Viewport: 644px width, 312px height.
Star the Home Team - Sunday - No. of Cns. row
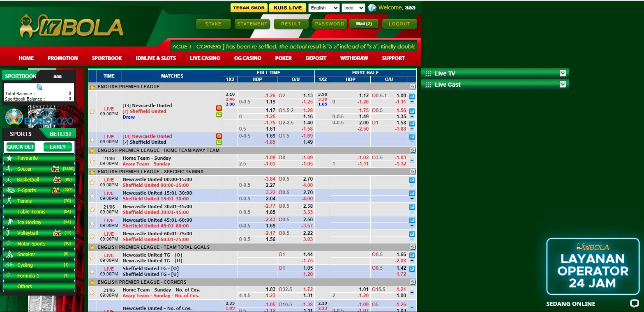point(92,293)
